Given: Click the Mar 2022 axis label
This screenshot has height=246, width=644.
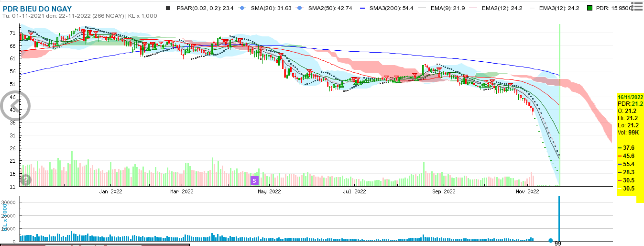Looking at the screenshot, I should (x=182, y=192).
